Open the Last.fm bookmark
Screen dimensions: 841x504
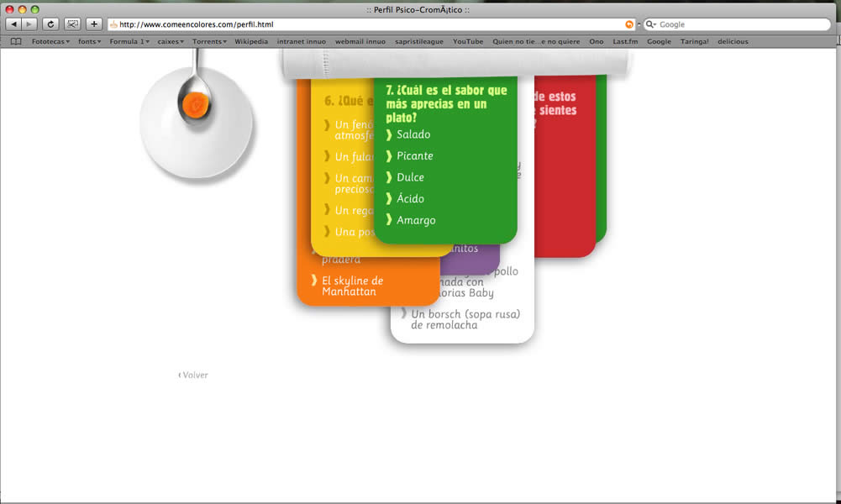point(625,41)
